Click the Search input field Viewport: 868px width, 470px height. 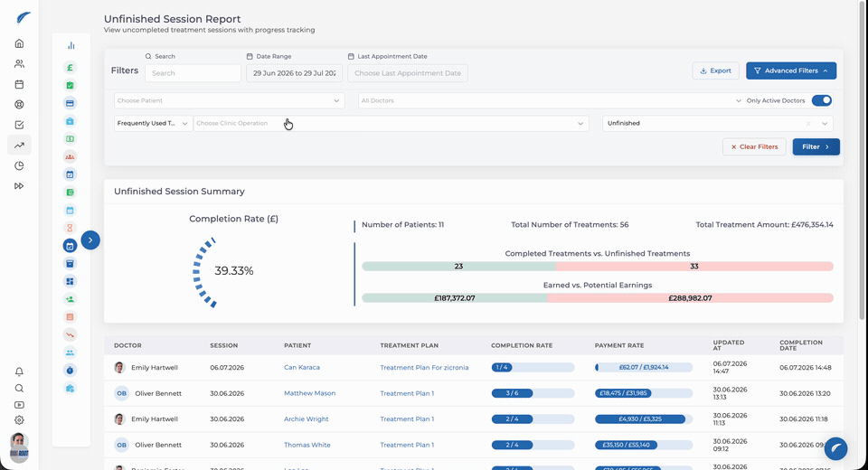point(193,73)
